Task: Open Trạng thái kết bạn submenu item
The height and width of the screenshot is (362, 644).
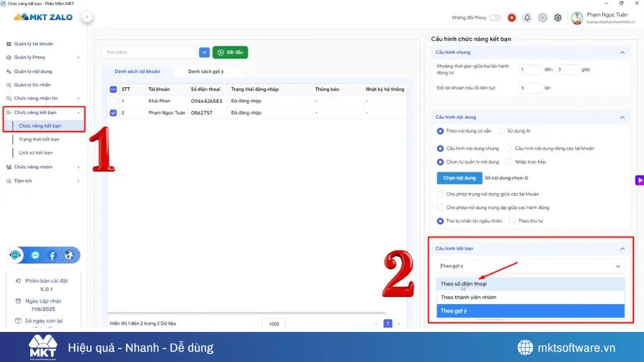Action: [x=39, y=140]
